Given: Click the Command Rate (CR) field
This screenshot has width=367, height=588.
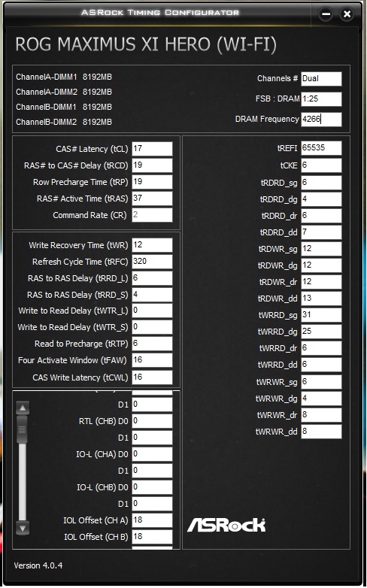Looking at the screenshot, I should (x=152, y=215).
